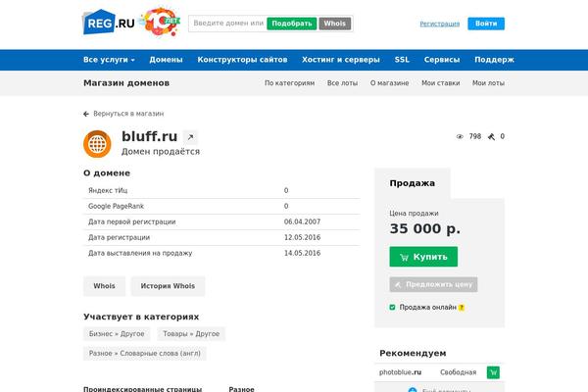The width and height of the screenshot is (588, 392).
Task: Click the Магазин доменов heading link
Action: click(126, 83)
